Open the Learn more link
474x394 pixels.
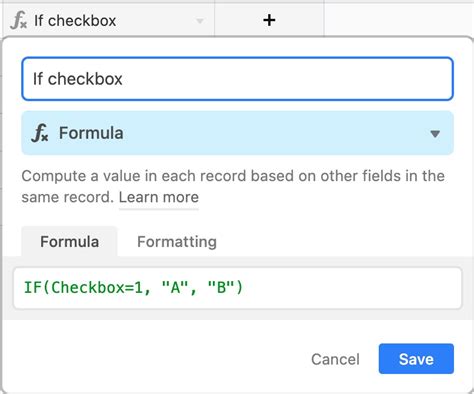click(159, 197)
